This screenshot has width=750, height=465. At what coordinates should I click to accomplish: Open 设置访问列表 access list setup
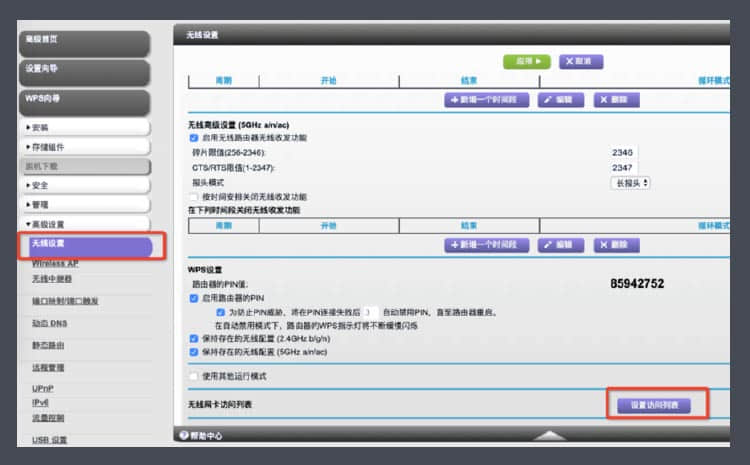pos(654,405)
